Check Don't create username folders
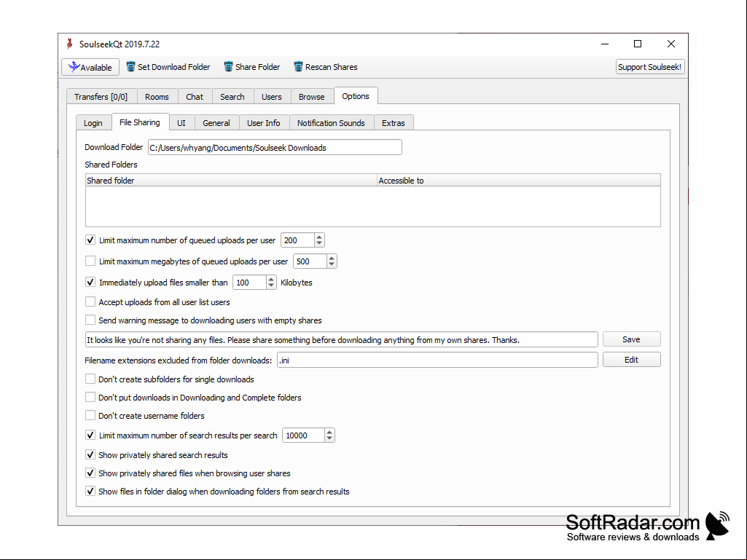This screenshot has width=747, height=560. (90, 415)
